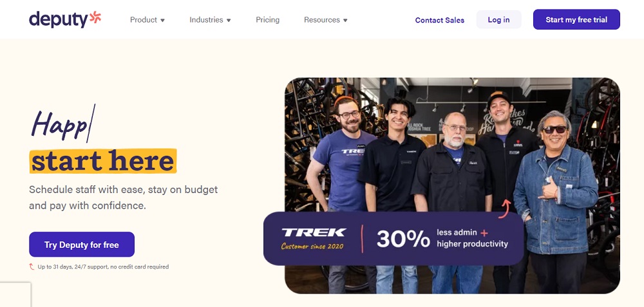The image size is (644, 307).
Task: Click the Deputy logo in the header
Action: point(65,19)
